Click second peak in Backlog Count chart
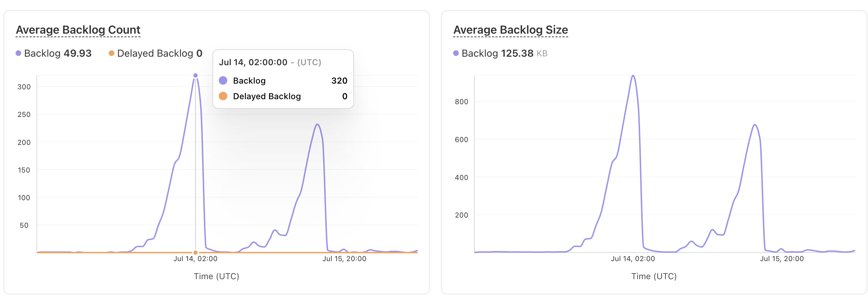 pos(318,124)
